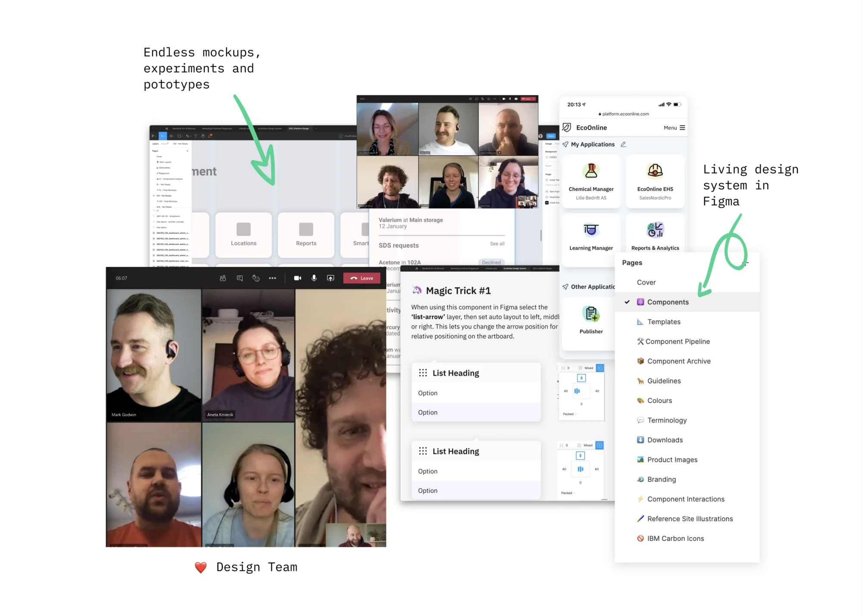Image resolution: width=862 pixels, height=616 pixels.
Task: Click the EcoOnline logo on mobile header
Action: coord(585,128)
